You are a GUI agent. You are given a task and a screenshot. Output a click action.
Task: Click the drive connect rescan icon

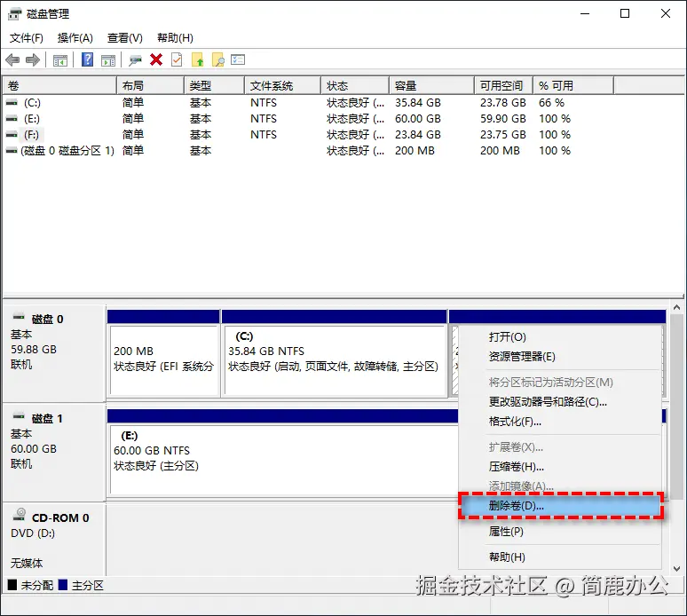click(x=135, y=59)
